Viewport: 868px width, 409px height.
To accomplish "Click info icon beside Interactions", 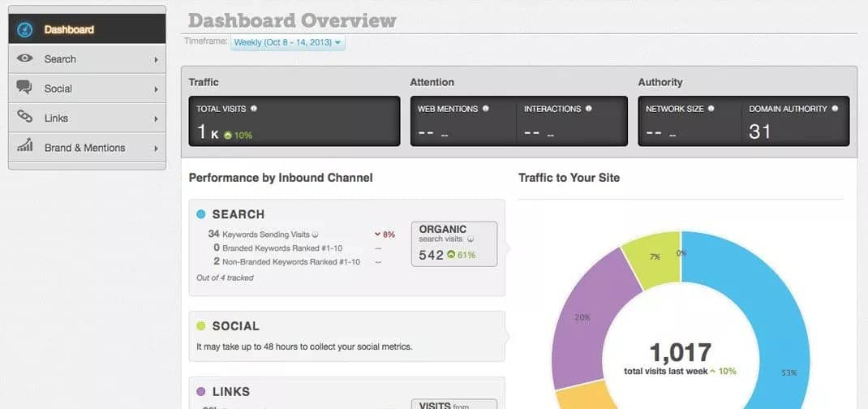I will [x=589, y=109].
